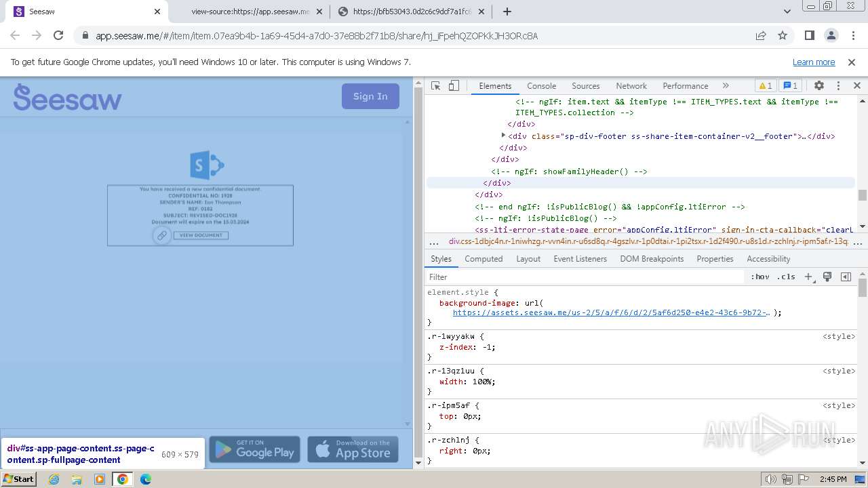Toggle the .cls classes button

(786, 277)
